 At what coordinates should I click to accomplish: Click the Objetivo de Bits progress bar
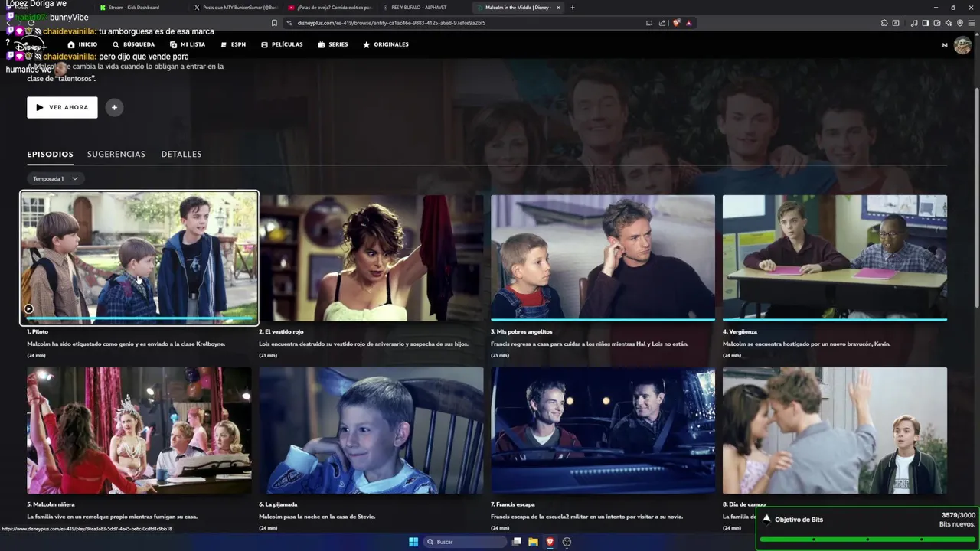tap(867, 540)
